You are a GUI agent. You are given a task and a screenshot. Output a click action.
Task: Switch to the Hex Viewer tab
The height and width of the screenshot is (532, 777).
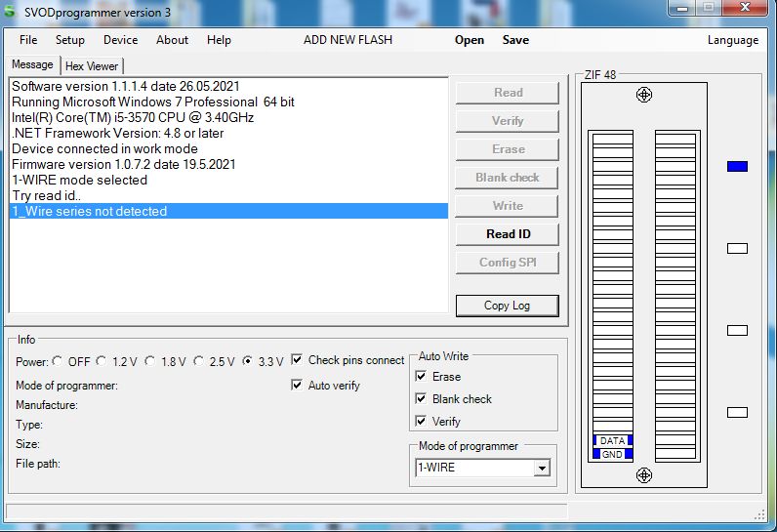click(92, 65)
